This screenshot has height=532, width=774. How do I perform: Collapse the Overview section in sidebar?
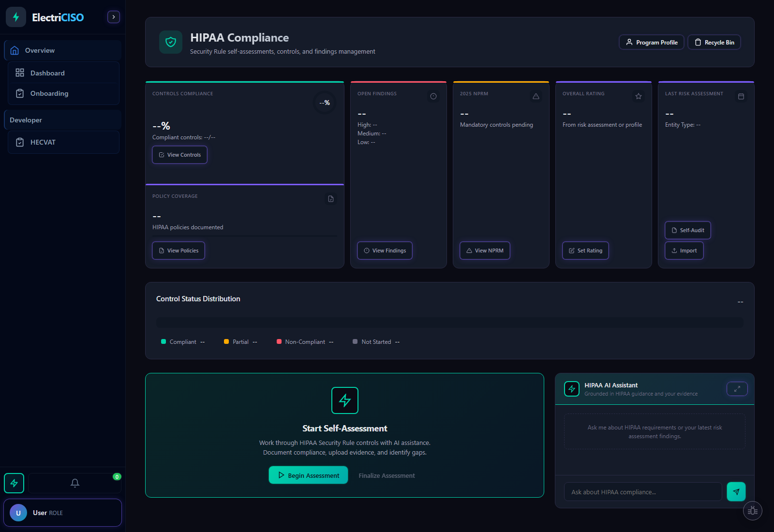tap(62, 50)
